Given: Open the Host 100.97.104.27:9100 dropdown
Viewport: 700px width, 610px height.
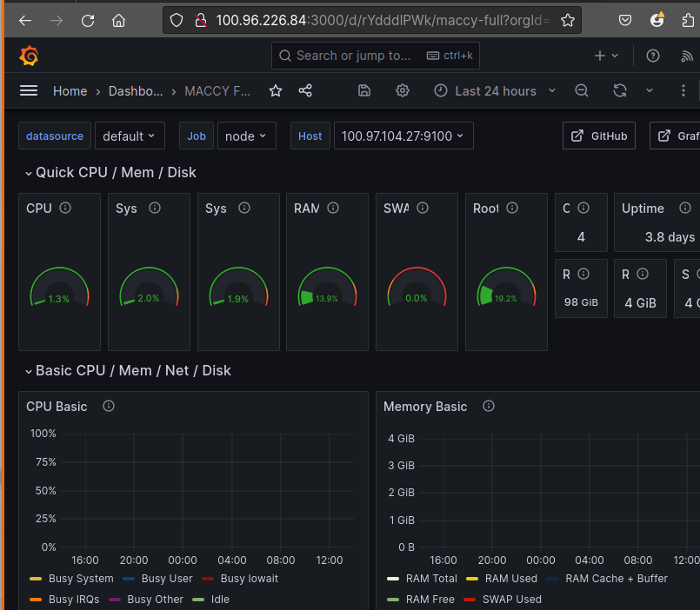Looking at the screenshot, I should coord(403,136).
